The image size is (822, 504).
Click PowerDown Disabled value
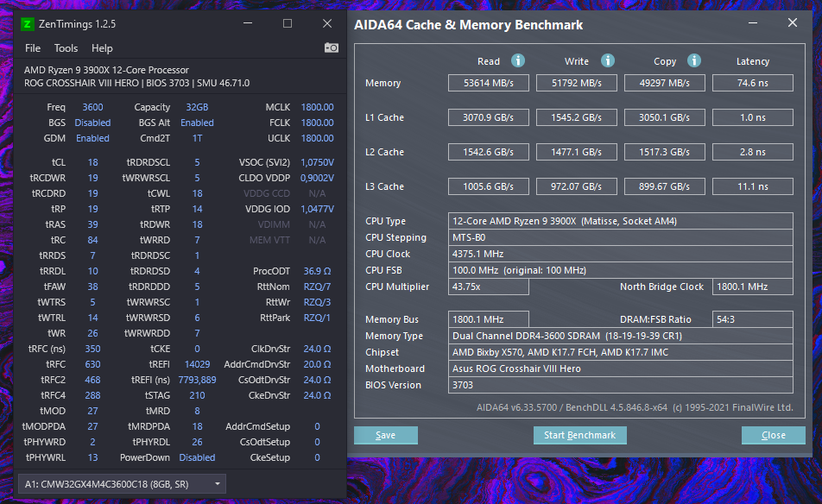point(197,457)
